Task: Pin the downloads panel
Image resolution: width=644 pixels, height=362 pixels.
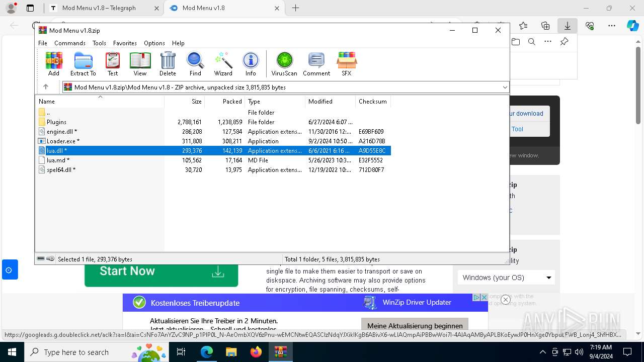Action: (565, 42)
